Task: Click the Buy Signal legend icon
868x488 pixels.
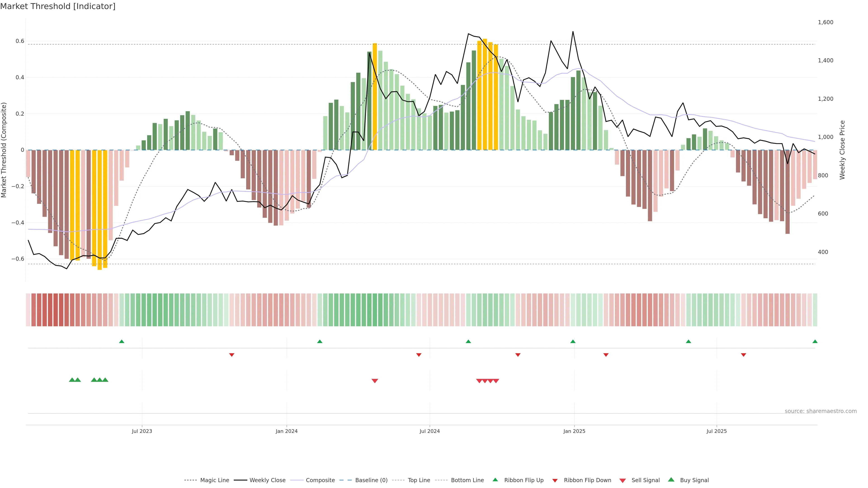Action: [671, 480]
